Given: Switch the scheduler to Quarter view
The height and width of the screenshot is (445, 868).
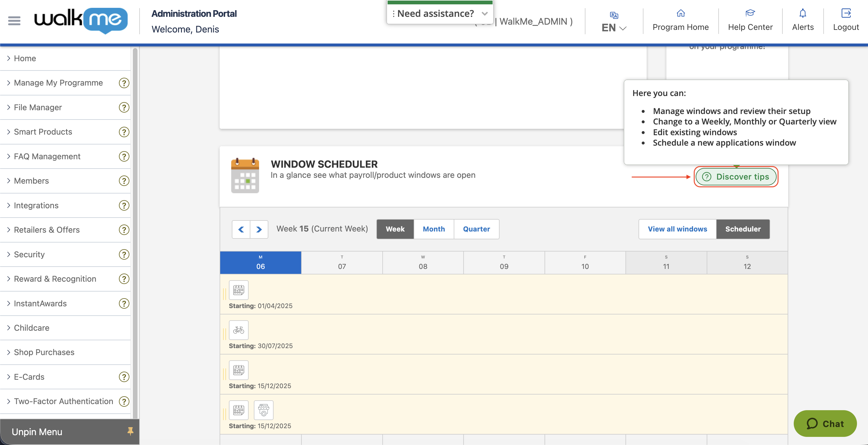Looking at the screenshot, I should tap(476, 229).
